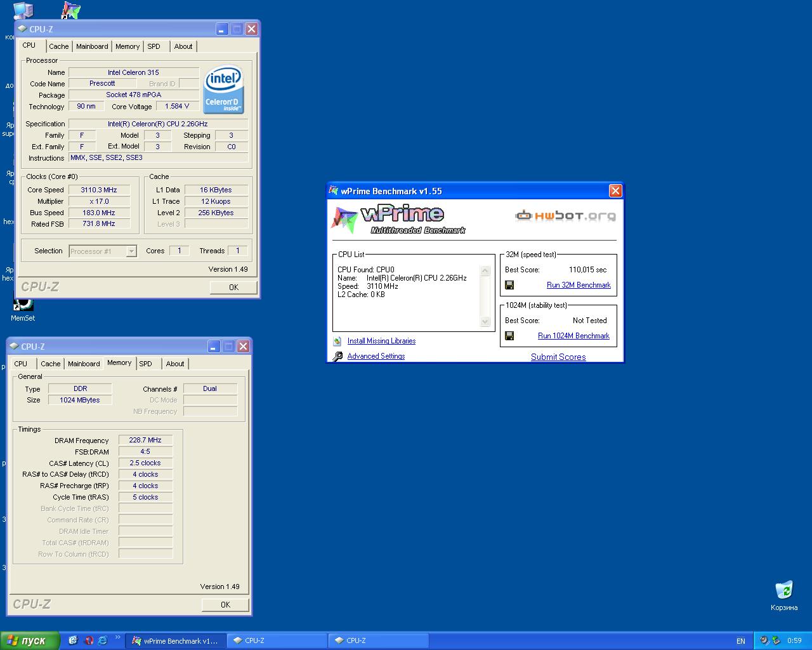Screen dimensions: 812x650
Task: Start the Run 1024M Benchmark link
Action: (x=573, y=336)
